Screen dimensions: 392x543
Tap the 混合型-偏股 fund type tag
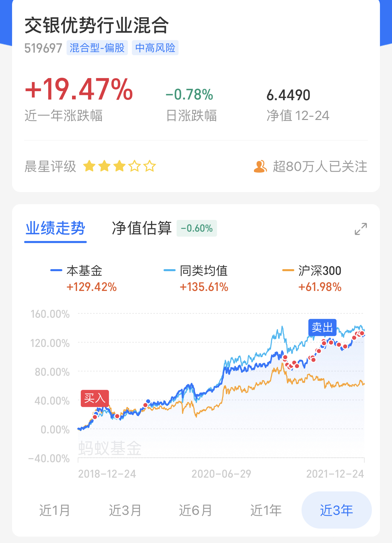(x=97, y=48)
